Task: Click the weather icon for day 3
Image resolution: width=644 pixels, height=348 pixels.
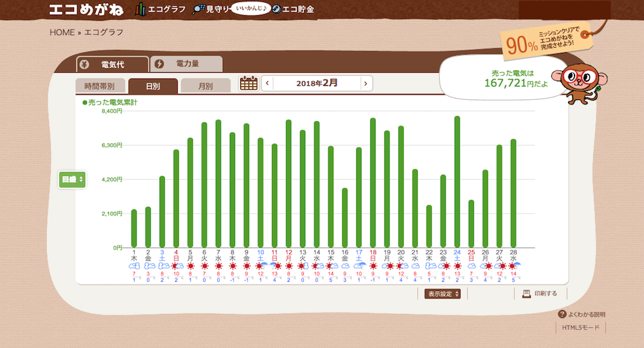Action: [162, 266]
